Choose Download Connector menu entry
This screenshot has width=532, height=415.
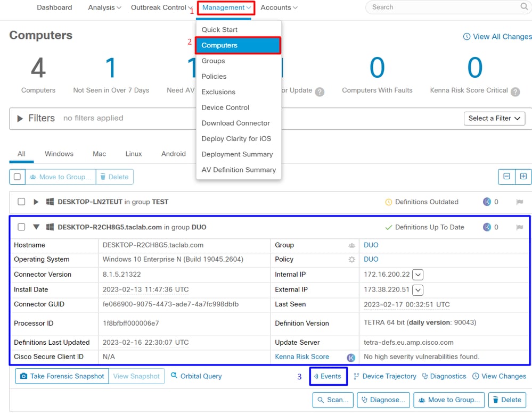point(239,123)
